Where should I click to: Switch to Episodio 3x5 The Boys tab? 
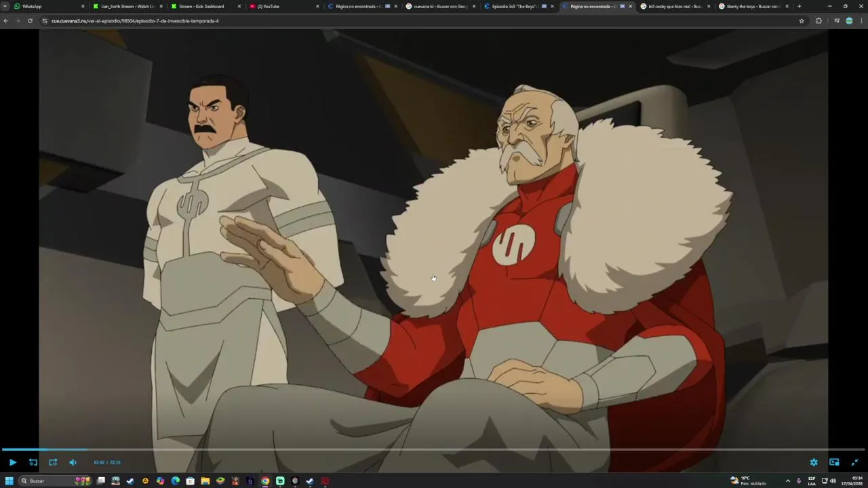click(517, 6)
